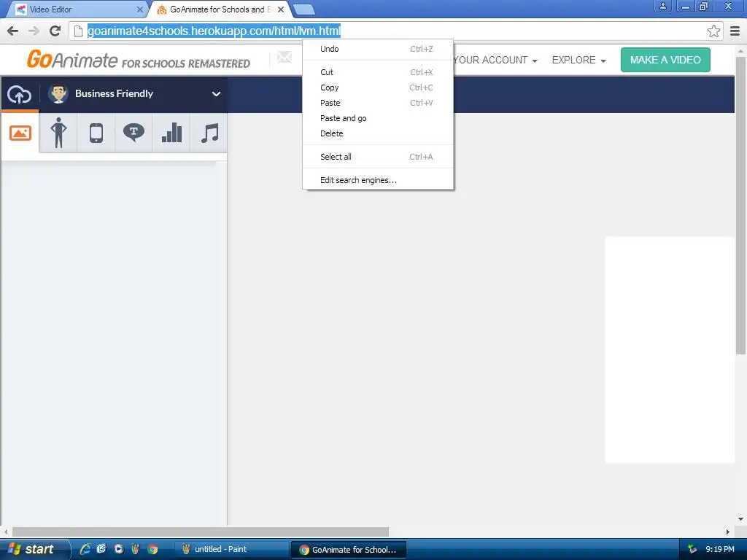747x560 pixels.
Task: Select the bar chart widgets tab
Action: coord(171,133)
